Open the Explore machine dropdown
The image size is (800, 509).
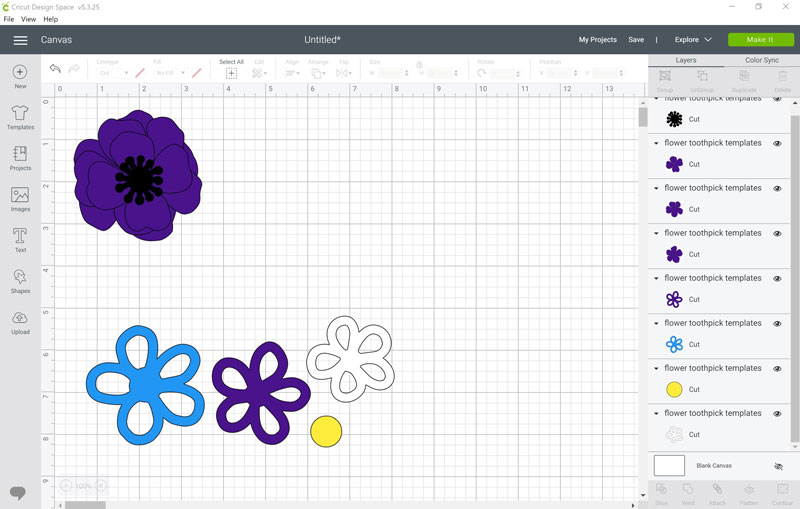(x=692, y=40)
